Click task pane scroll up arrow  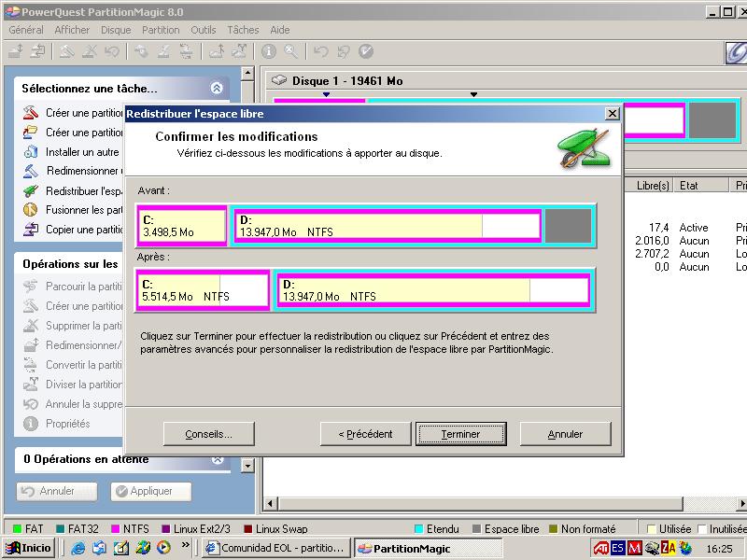(x=247, y=74)
